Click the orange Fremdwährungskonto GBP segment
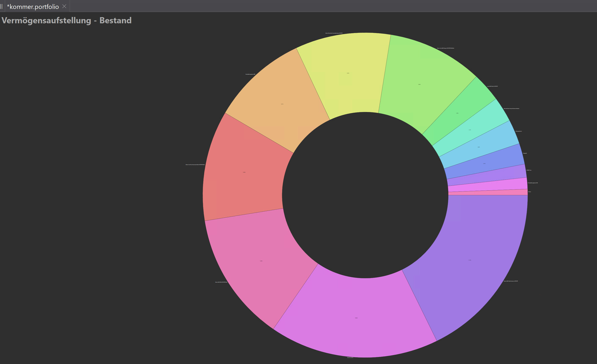Screen dimensions: 597x364 (x=282, y=104)
